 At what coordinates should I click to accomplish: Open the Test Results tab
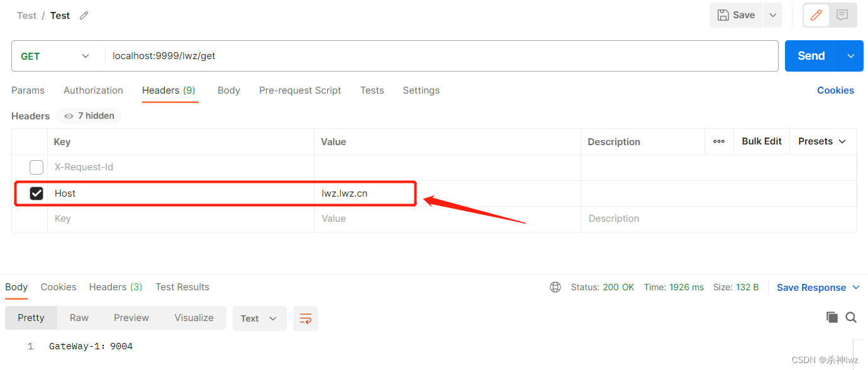tap(182, 287)
